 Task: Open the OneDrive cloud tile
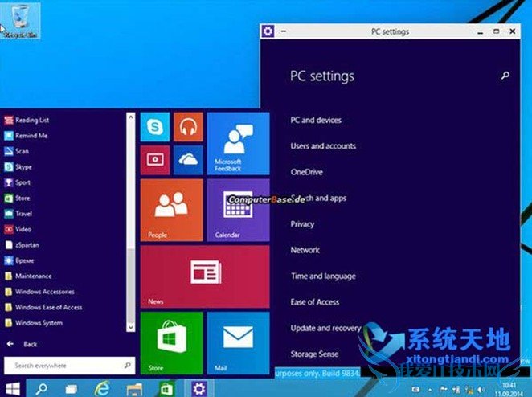188,160
